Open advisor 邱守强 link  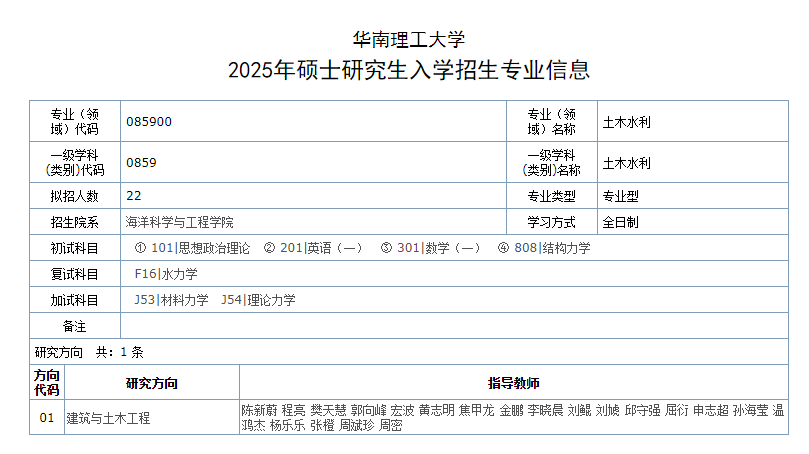[642, 411]
